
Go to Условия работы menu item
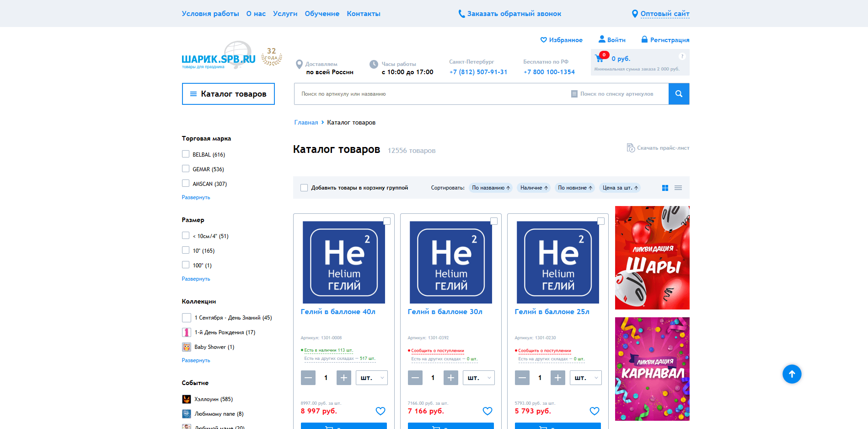click(210, 13)
